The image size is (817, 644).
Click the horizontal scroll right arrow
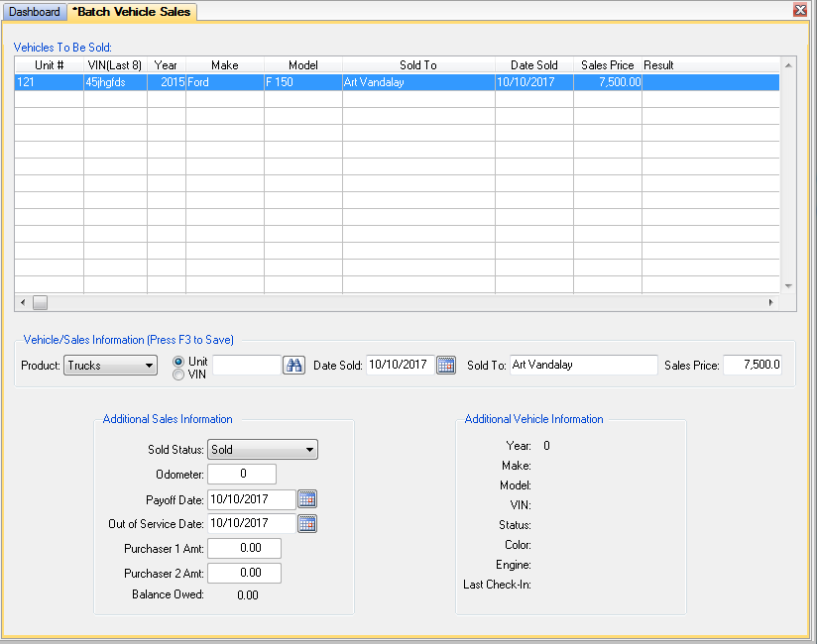click(771, 302)
